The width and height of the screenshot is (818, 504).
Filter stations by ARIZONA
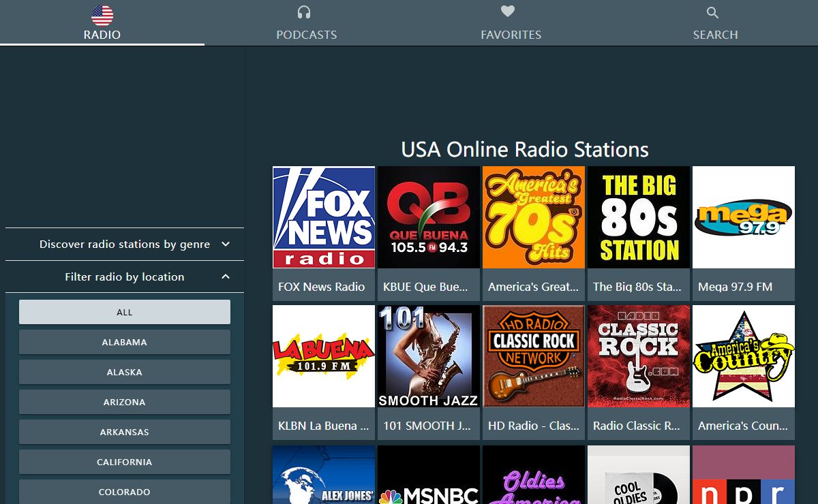pyautogui.click(x=125, y=402)
